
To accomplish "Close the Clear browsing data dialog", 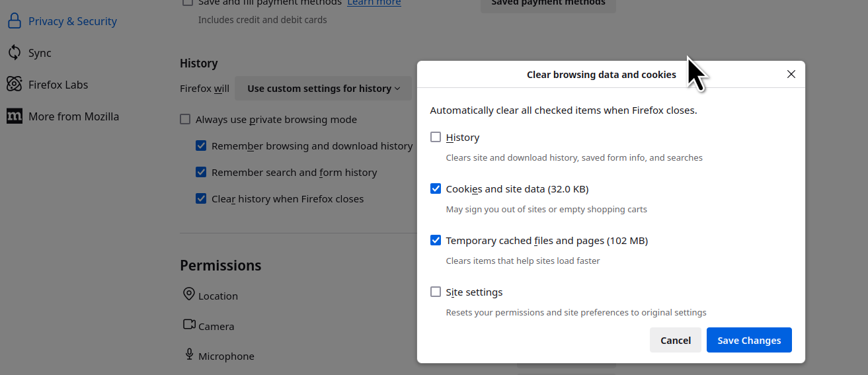I will pyautogui.click(x=791, y=74).
